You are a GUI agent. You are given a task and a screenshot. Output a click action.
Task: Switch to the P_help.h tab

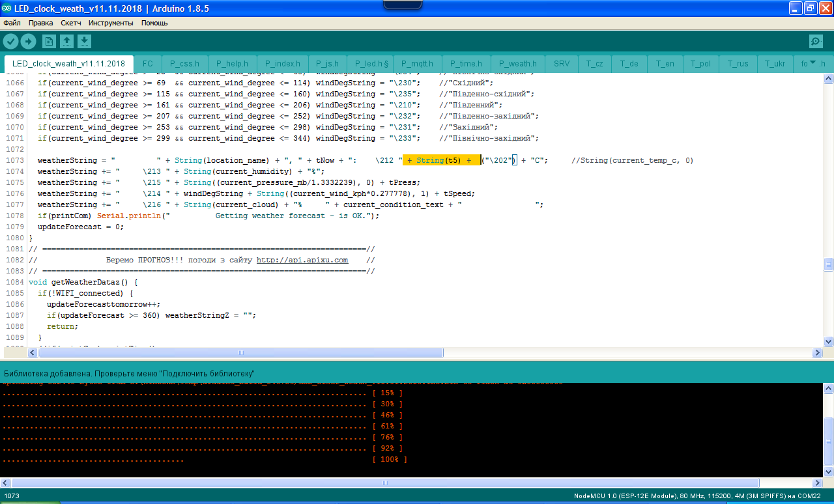pos(232,64)
